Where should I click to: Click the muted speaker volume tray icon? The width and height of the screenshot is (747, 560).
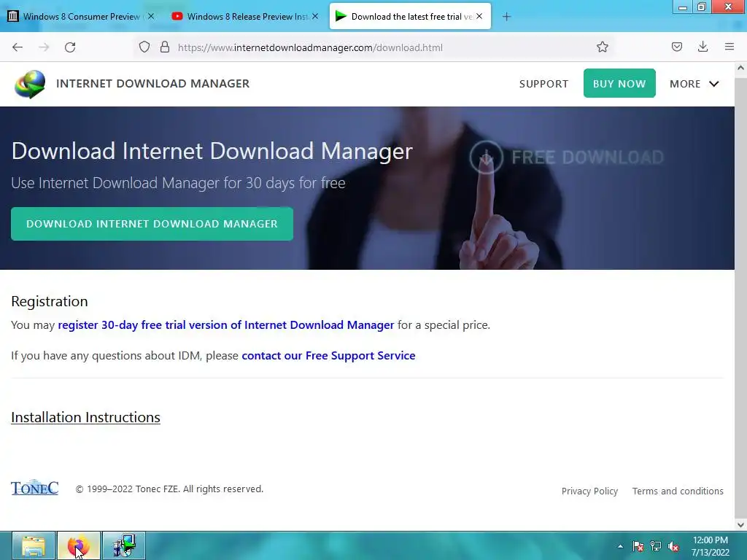pos(673,546)
